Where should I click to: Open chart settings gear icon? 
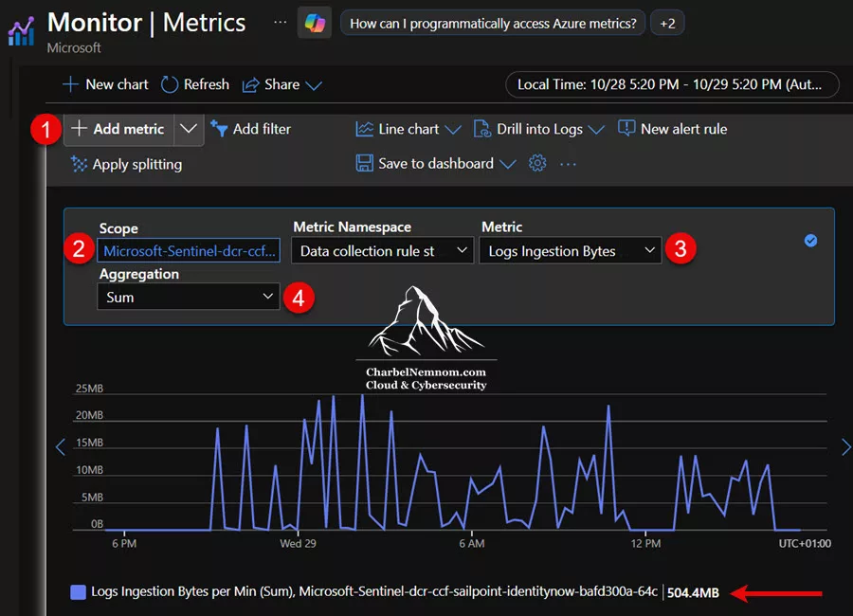pos(537,163)
